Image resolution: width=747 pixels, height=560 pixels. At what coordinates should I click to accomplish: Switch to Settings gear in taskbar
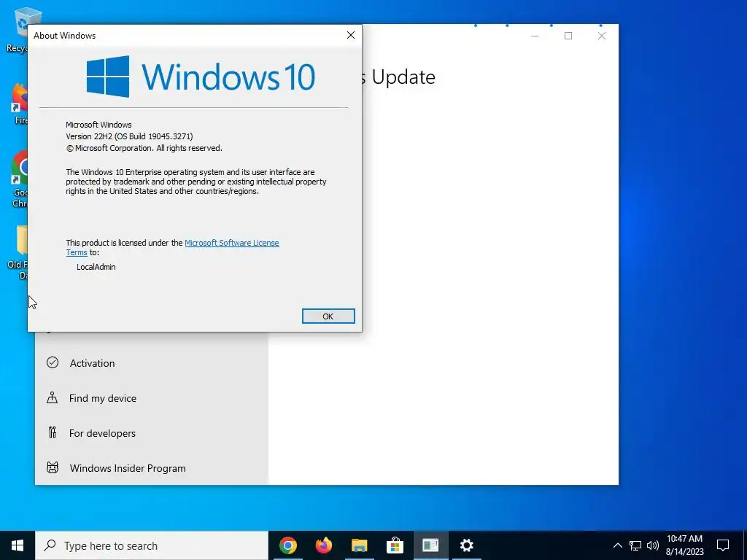466,545
